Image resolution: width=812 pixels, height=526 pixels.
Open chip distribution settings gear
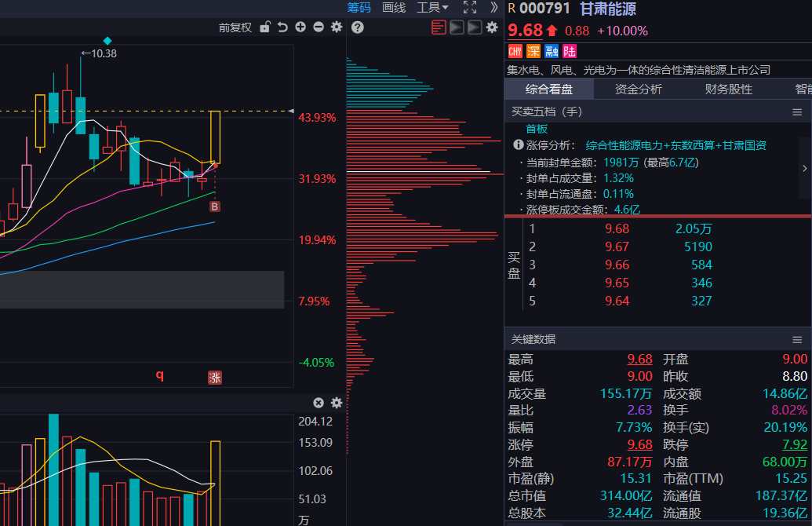pyautogui.click(x=492, y=27)
